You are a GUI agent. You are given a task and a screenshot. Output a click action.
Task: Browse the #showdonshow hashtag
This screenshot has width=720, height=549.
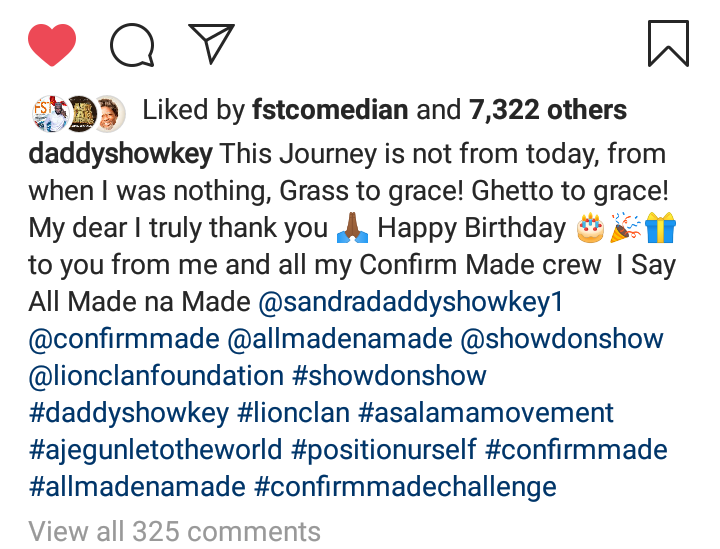point(390,377)
